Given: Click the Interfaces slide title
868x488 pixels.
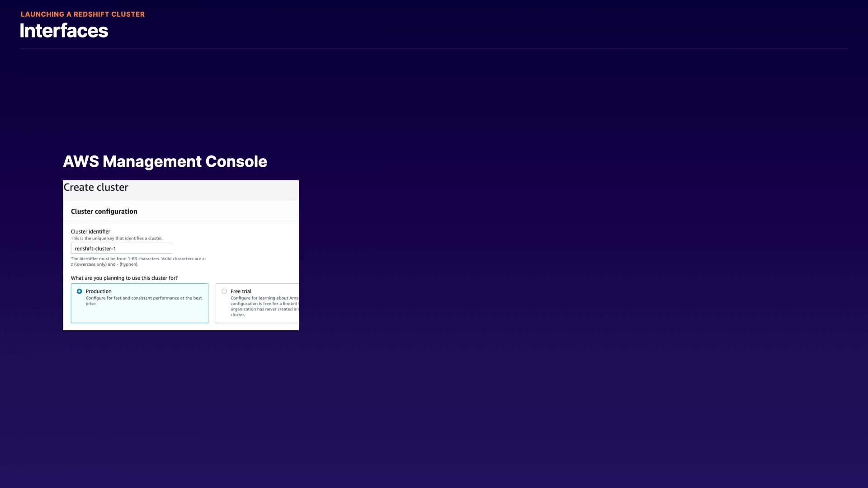Looking at the screenshot, I should (x=64, y=31).
